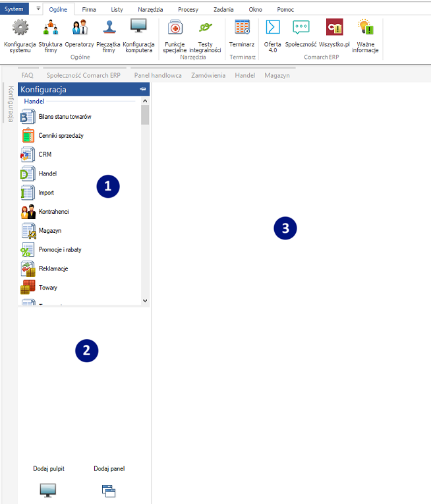Viewport: 431px width, 504px height.
Task: Open Ważne informacje lightbulb icon
Action: (366, 27)
